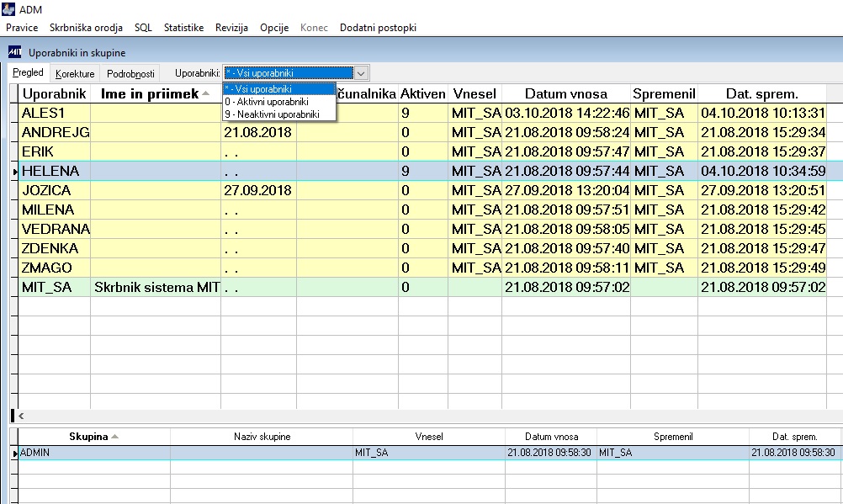Sort by the Aktiven column header
This screenshot has height=504, width=843.
423,93
